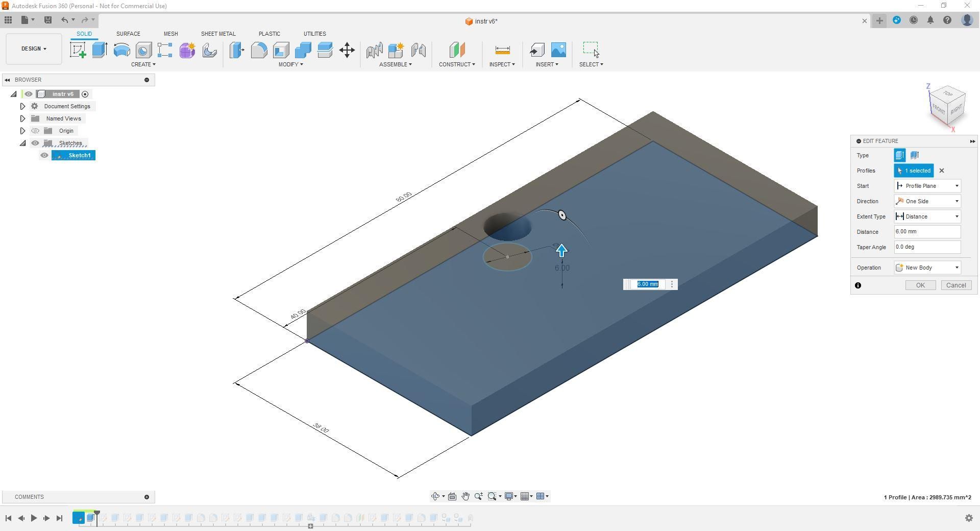Expand the Document Settings tree node

click(x=22, y=106)
